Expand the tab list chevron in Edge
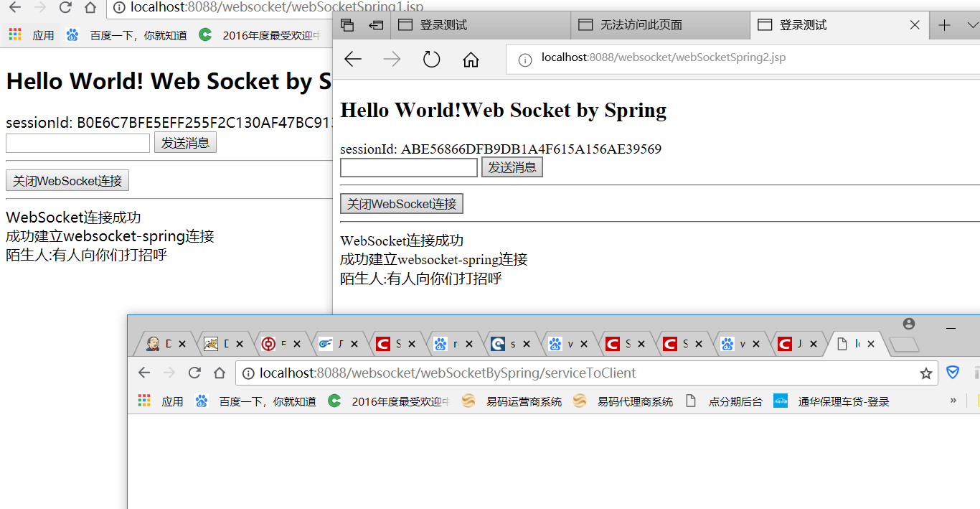 [x=973, y=24]
